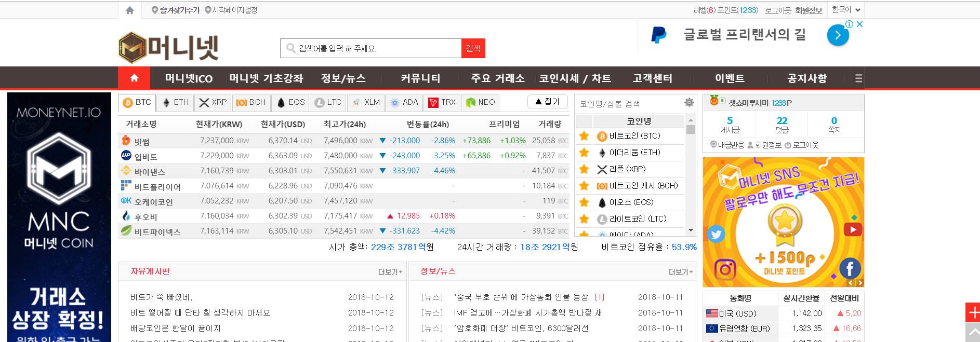This screenshot has width=980, height=342.
Task: Select the ETH coin tab
Action: 175,102
